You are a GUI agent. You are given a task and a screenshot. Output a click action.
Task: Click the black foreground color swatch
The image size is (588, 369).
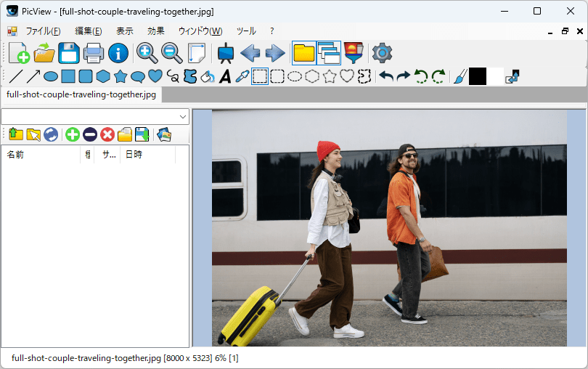tap(478, 76)
